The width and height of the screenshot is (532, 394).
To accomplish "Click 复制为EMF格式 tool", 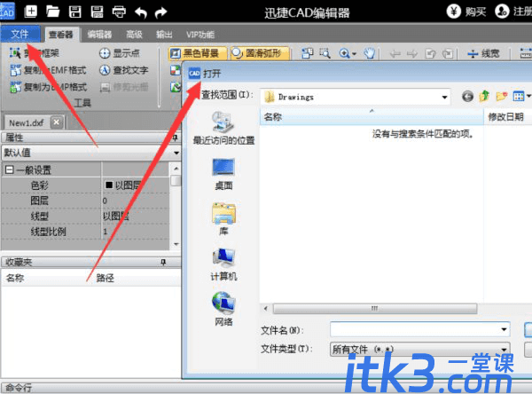I will tap(48, 70).
